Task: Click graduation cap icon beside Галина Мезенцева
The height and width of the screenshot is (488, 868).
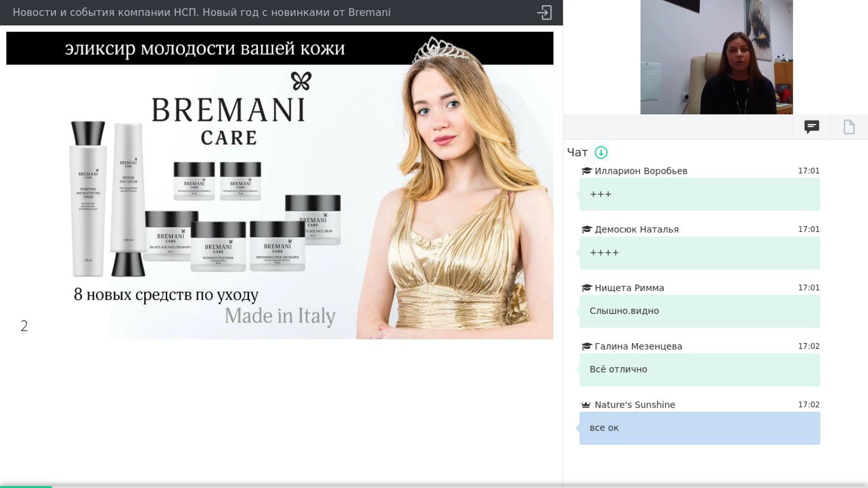Action: 586,346
